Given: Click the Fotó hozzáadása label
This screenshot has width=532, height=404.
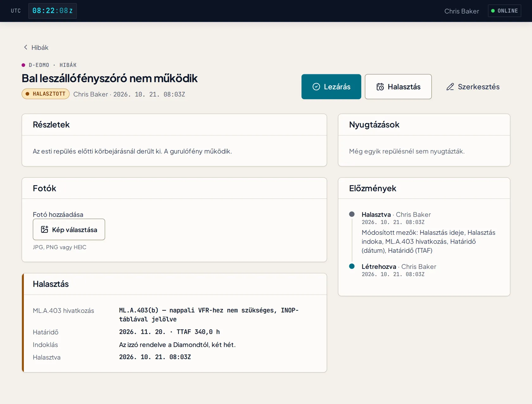Looking at the screenshot, I should [x=58, y=214].
